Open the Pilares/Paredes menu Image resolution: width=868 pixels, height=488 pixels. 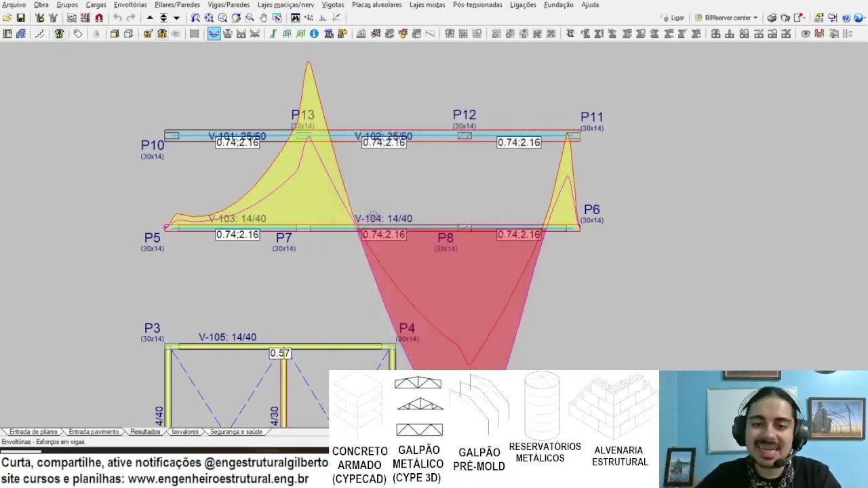[x=177, y=5]
